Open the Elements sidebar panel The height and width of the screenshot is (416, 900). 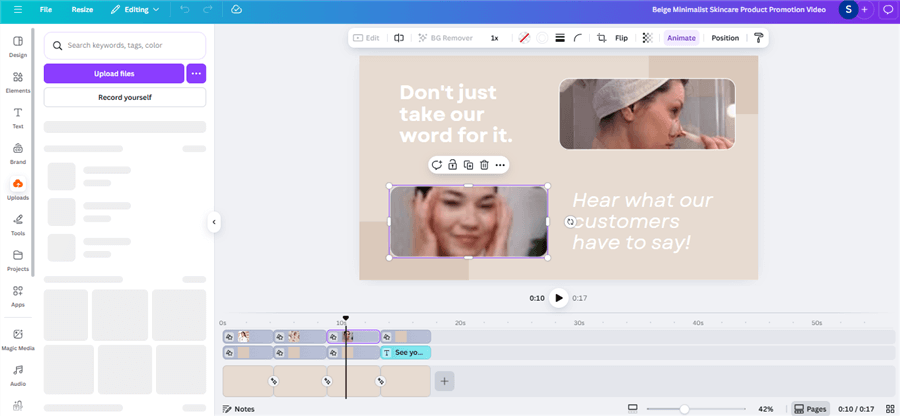point(18,82)
